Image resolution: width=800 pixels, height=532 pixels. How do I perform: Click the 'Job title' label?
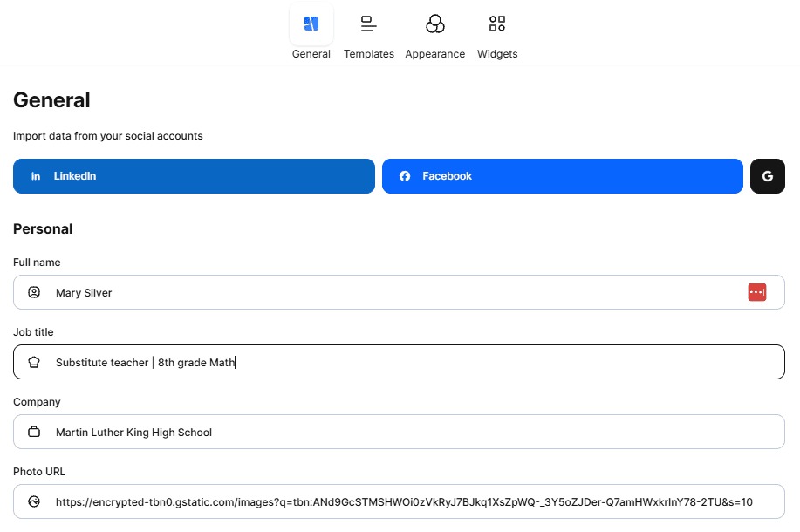[33, 332]
